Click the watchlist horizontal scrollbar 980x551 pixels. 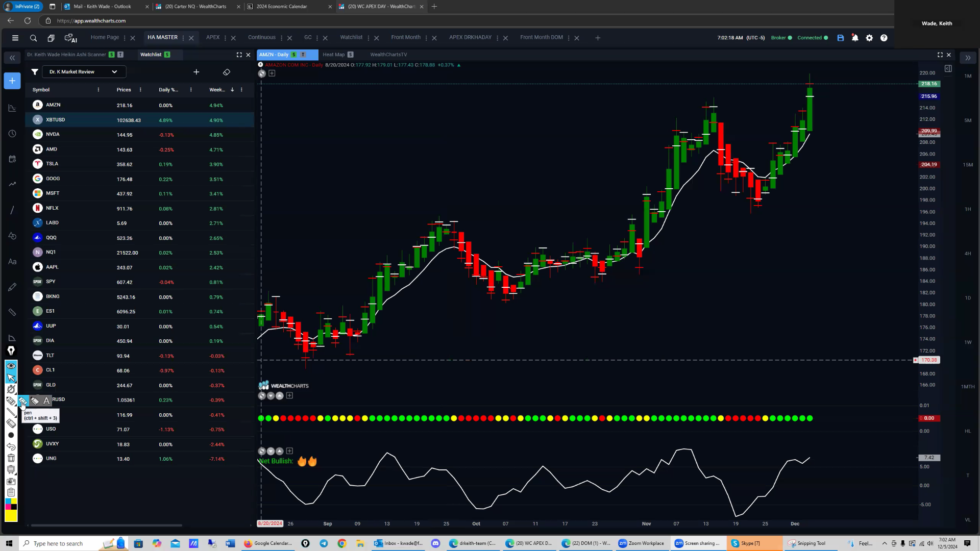point(106,525)
